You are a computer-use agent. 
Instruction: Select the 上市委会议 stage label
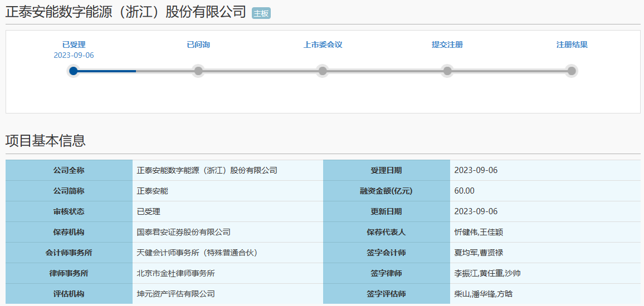(323, 45)
